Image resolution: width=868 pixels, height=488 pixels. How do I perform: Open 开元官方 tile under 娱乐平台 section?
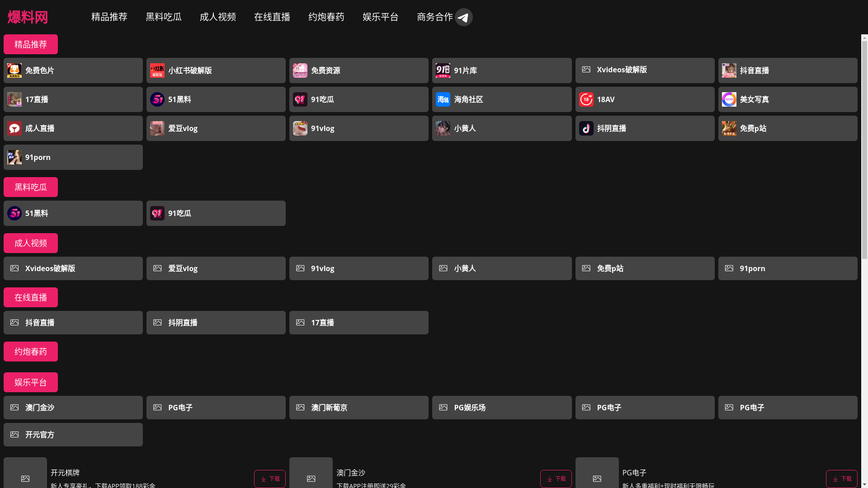point(73,435)
